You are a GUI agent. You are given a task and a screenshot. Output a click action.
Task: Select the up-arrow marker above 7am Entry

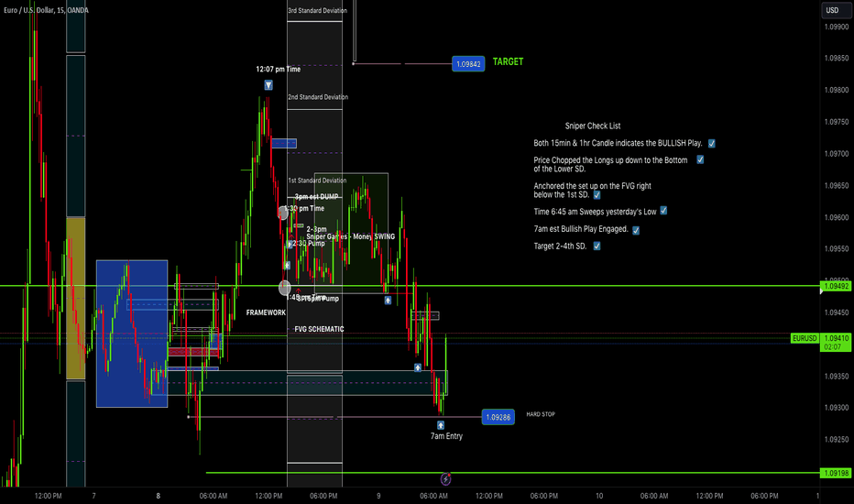pos(441,425)
